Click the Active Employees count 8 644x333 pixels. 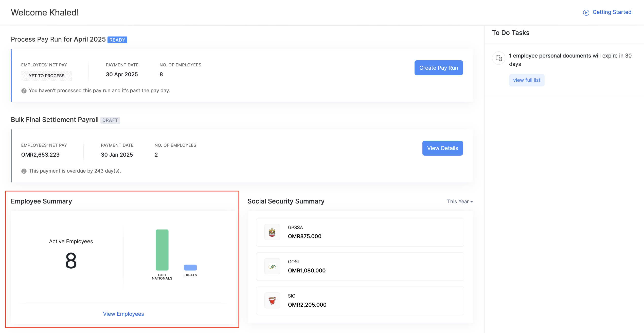click(x=71, y=261)
